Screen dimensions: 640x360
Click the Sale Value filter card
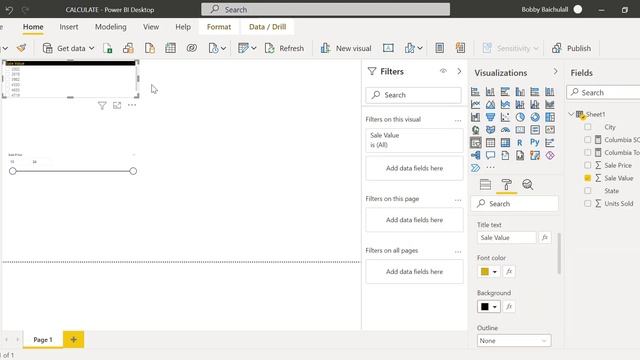coord(414,140)
